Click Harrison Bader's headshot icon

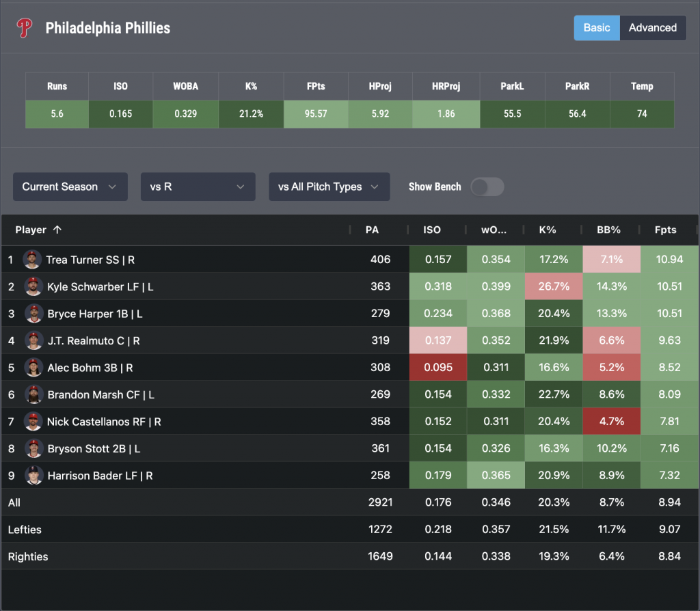(33, 476)
